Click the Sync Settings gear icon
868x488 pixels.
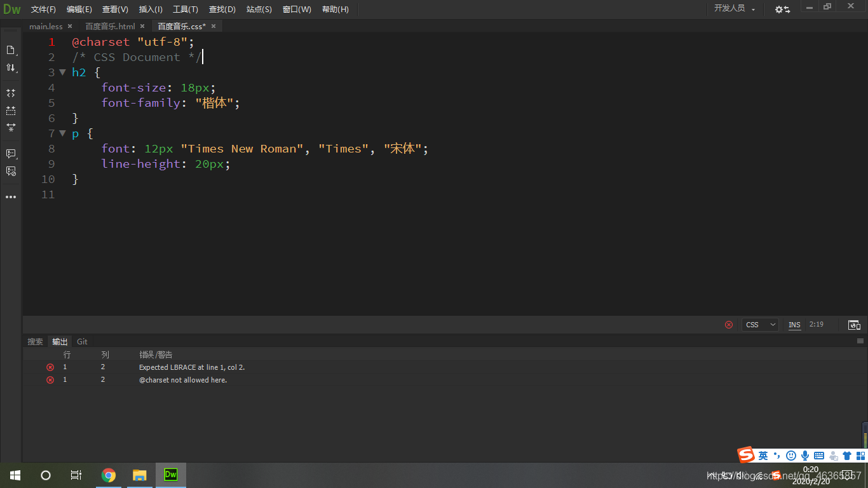[x=782, y=9]
